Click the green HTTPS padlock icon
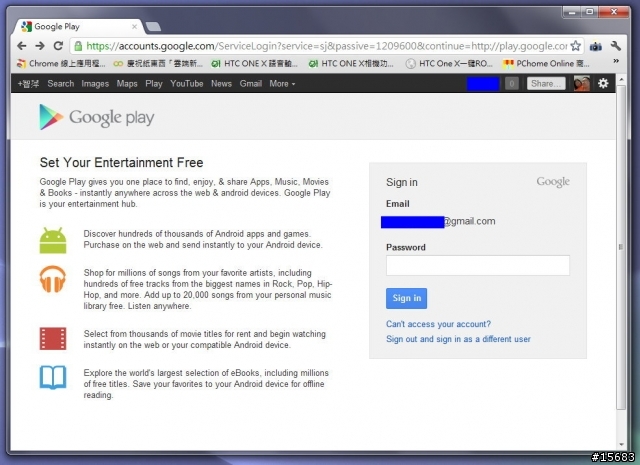 click(x=78, y=46)
